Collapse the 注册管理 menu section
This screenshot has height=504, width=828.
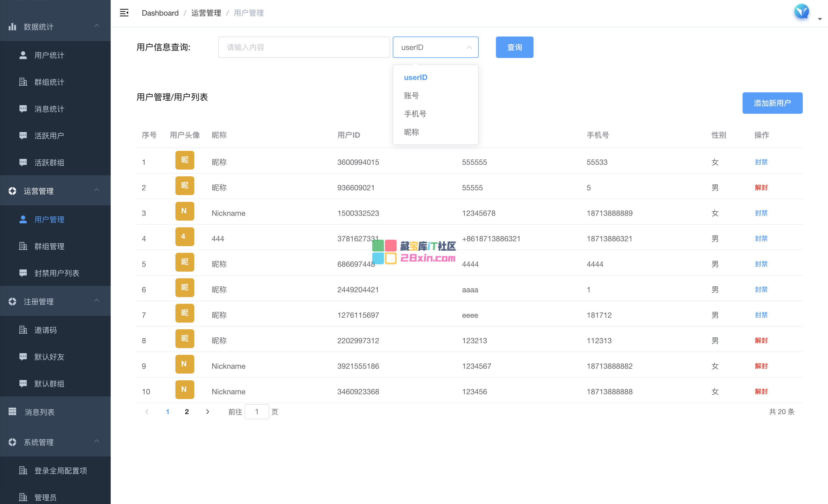pos(97,301)
